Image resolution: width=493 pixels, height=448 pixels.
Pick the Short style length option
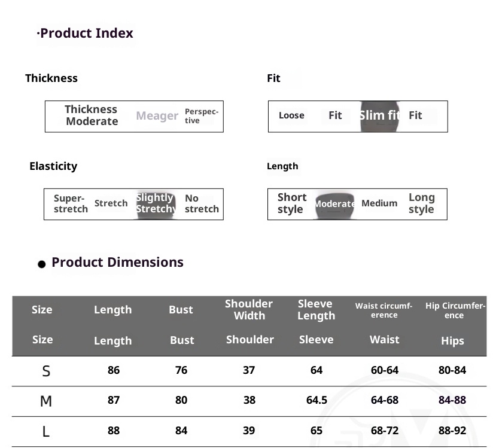(291, 203)
